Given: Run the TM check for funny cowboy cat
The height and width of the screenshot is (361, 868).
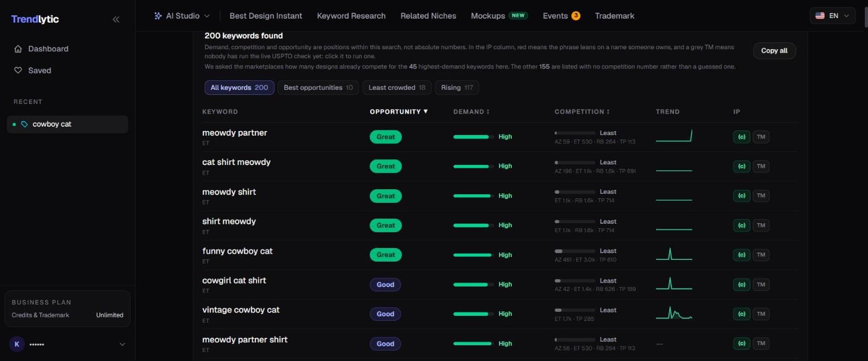Looking at the screenshot, I should tap(761, 255).
